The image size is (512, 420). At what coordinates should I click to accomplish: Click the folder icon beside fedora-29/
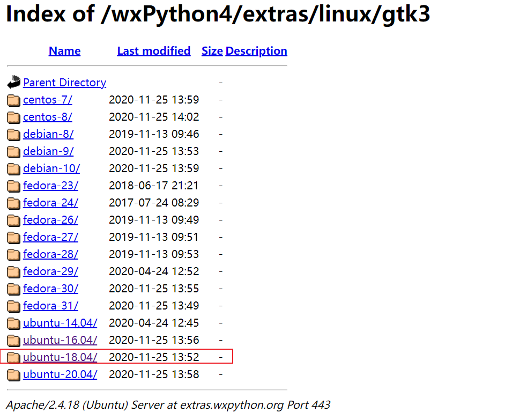[14, 272]
